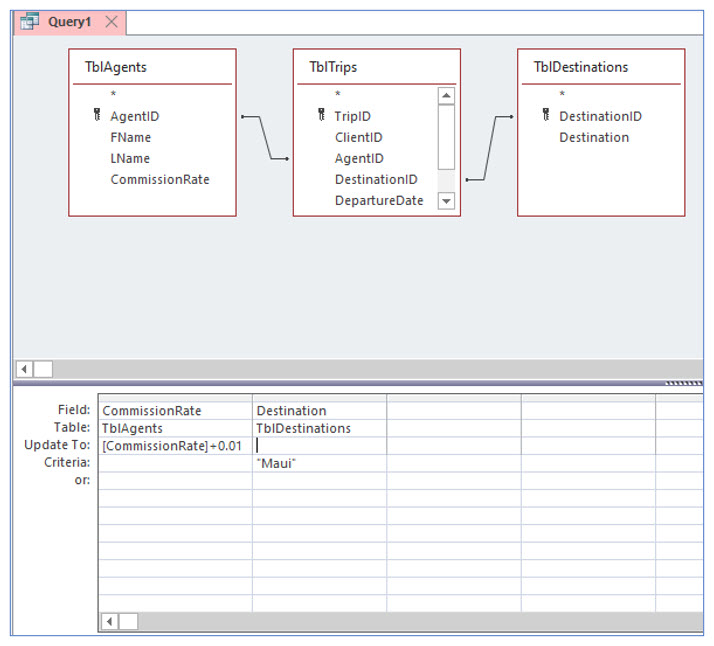Select the Query1 tab label
714x646 pixels.
70,22
